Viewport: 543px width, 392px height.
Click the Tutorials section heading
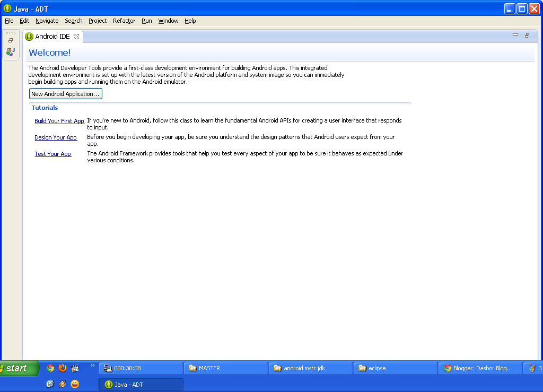(45, 108)
